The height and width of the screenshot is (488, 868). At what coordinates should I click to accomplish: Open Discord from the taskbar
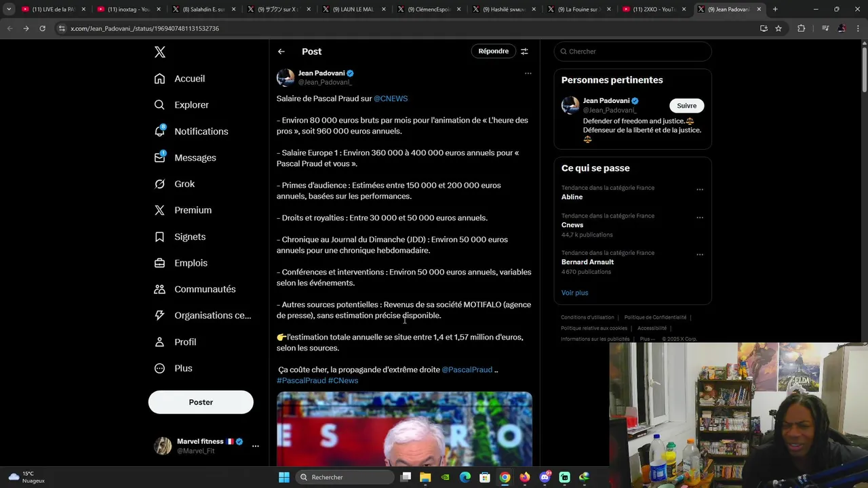click(x=545, y=477)
